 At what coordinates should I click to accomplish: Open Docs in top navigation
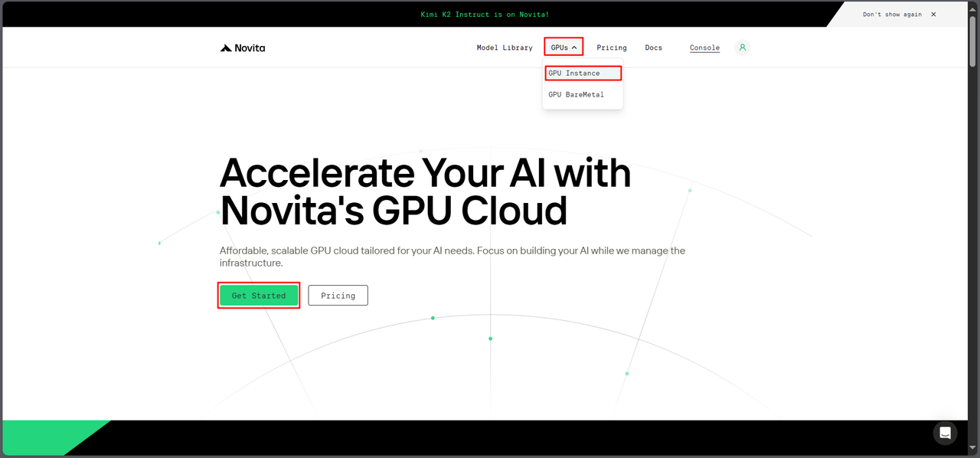coord(653,47)
